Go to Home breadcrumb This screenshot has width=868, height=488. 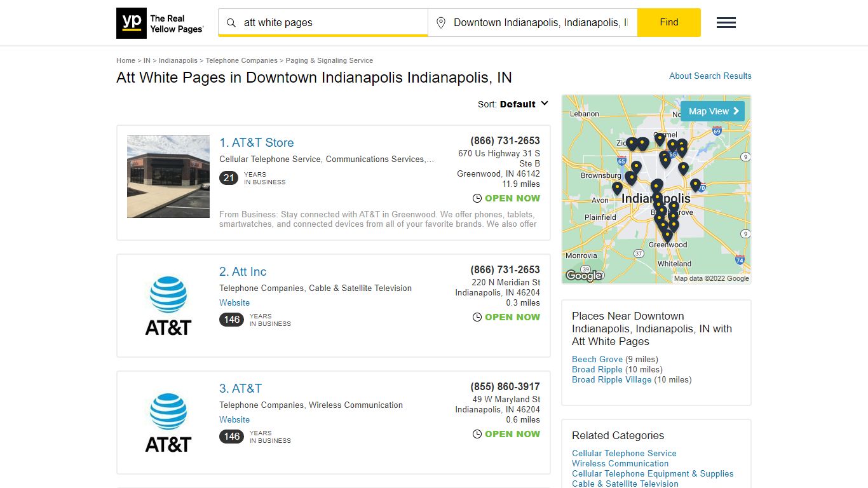pyautogui.click(x=126, y=60)
